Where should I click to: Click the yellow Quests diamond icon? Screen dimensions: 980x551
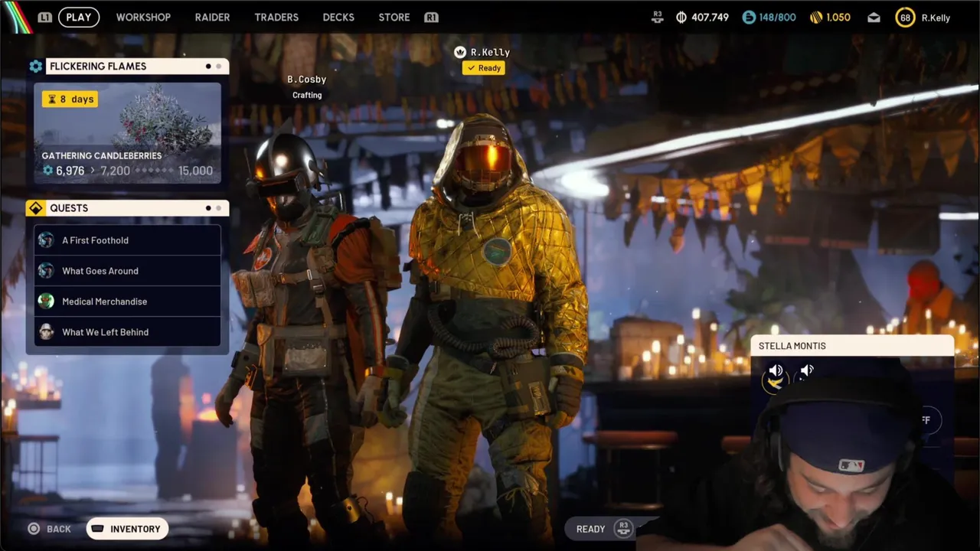point(35,208)
